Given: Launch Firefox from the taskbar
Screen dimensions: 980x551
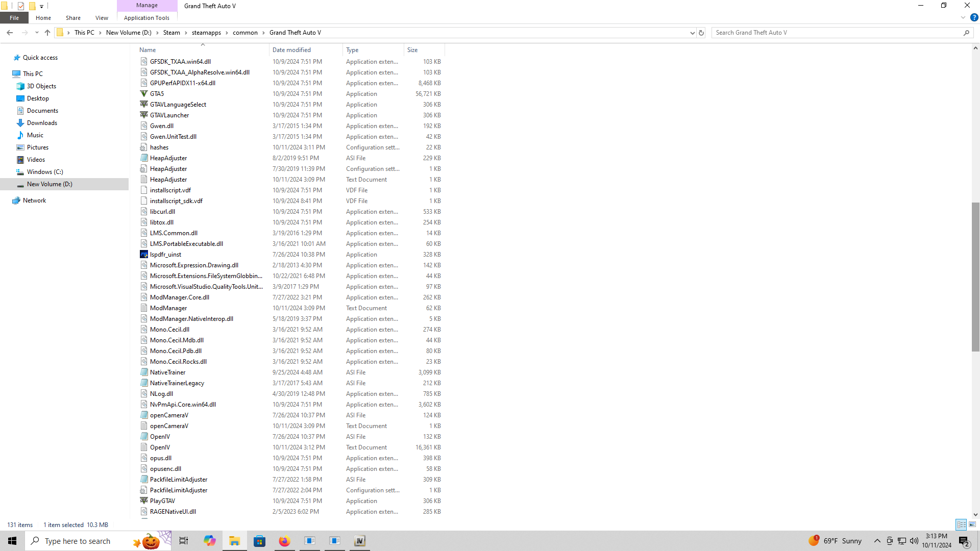Looking at the screenshot, I should coord(284,541).
